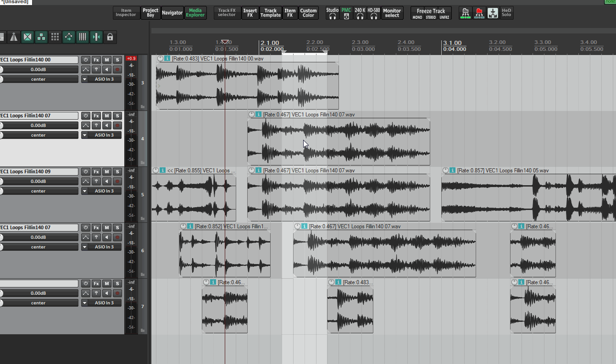Click the Insert FX button
616x364 pixels.
click(250, 13)
